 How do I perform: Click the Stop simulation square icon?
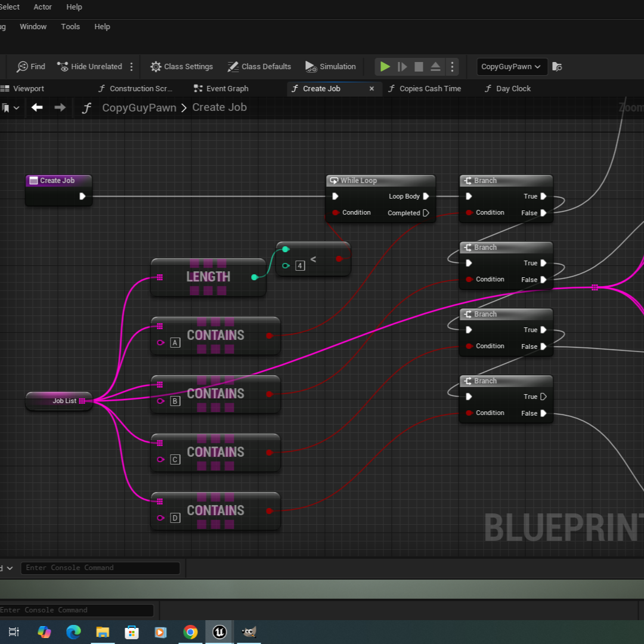coord(419,67)
